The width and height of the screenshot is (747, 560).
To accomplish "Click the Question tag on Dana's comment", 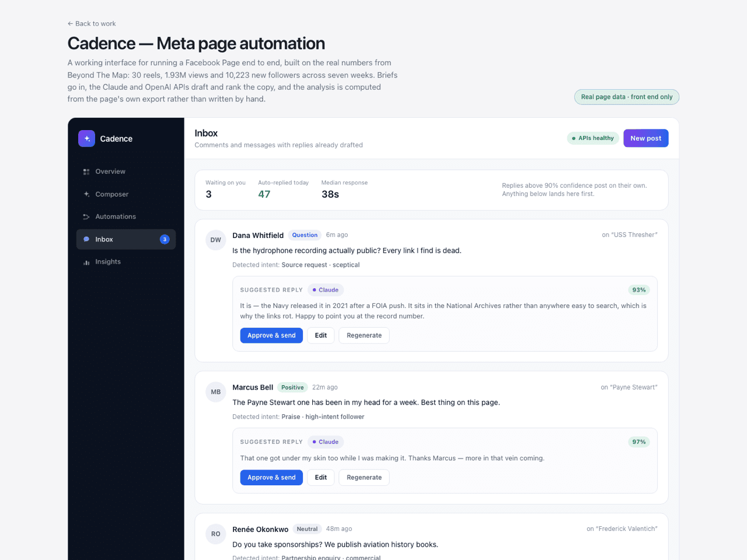I will point(305,235).
